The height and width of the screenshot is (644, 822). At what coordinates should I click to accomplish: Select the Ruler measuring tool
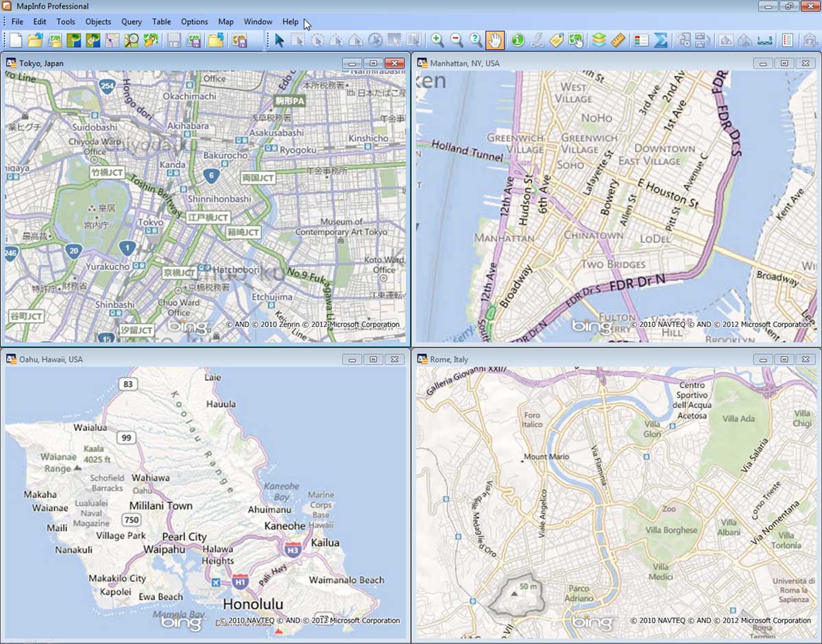click(618, 40)
